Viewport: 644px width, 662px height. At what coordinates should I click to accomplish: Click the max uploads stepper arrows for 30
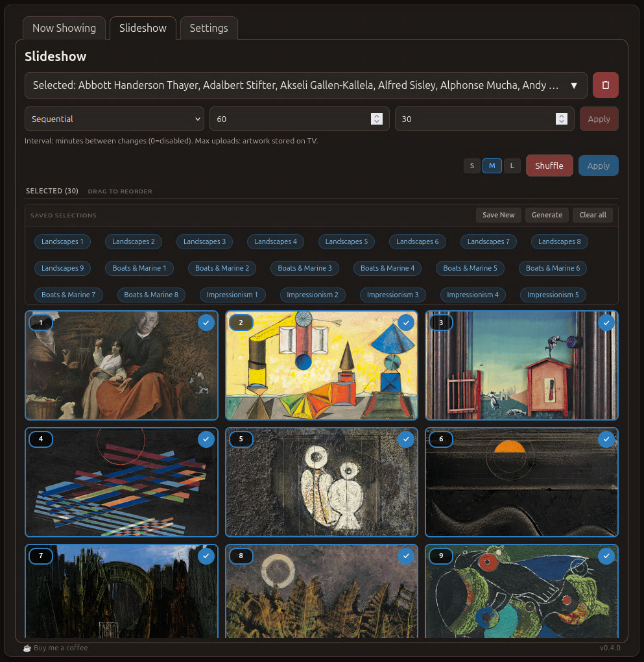[x=561, y=119]
